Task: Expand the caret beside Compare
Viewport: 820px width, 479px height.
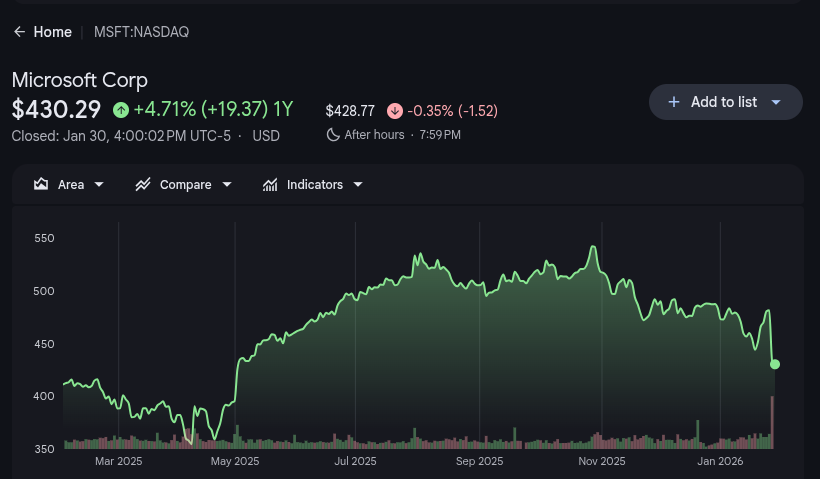Action: pyautogui.click(x=227, y=185)
